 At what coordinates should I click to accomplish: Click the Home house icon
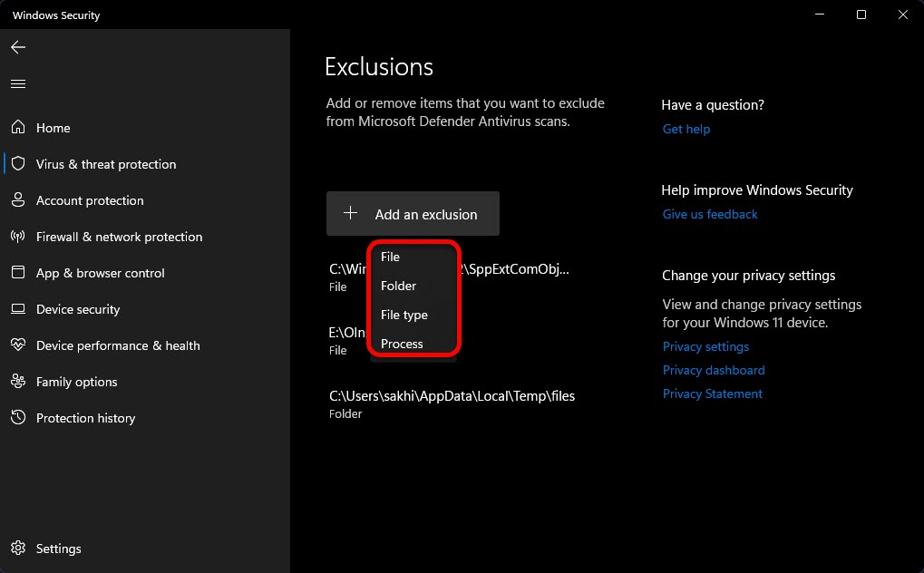click(18, 127)
